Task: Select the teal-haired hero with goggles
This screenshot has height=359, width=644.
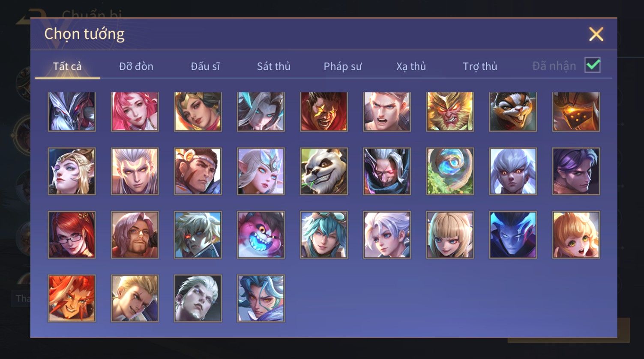Action: pos(324,235)
